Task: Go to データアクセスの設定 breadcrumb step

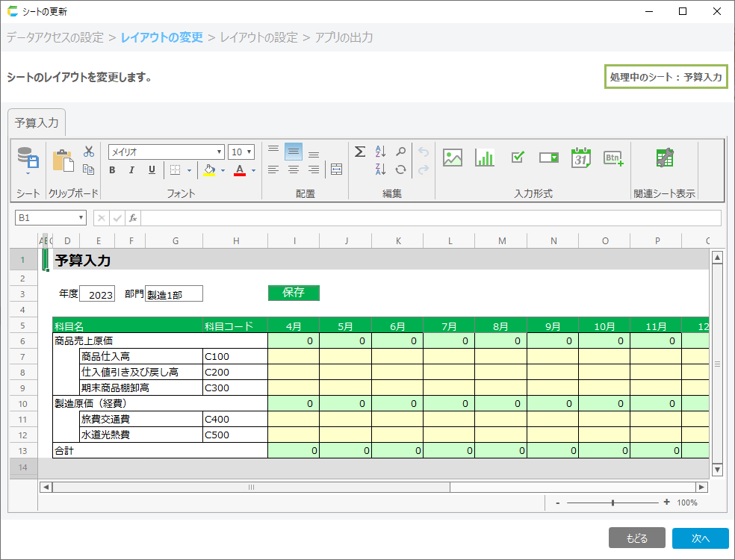Action: click(x=55, y=37)
